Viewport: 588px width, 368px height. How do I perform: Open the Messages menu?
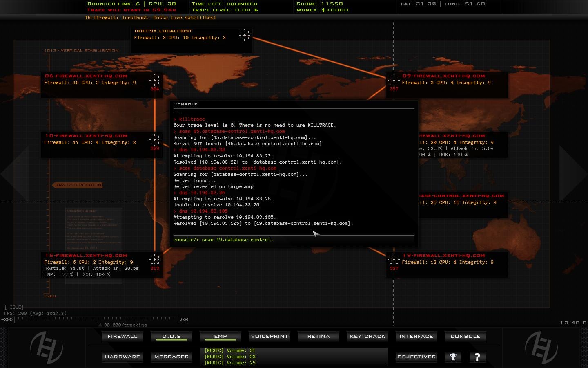point(171,357)
